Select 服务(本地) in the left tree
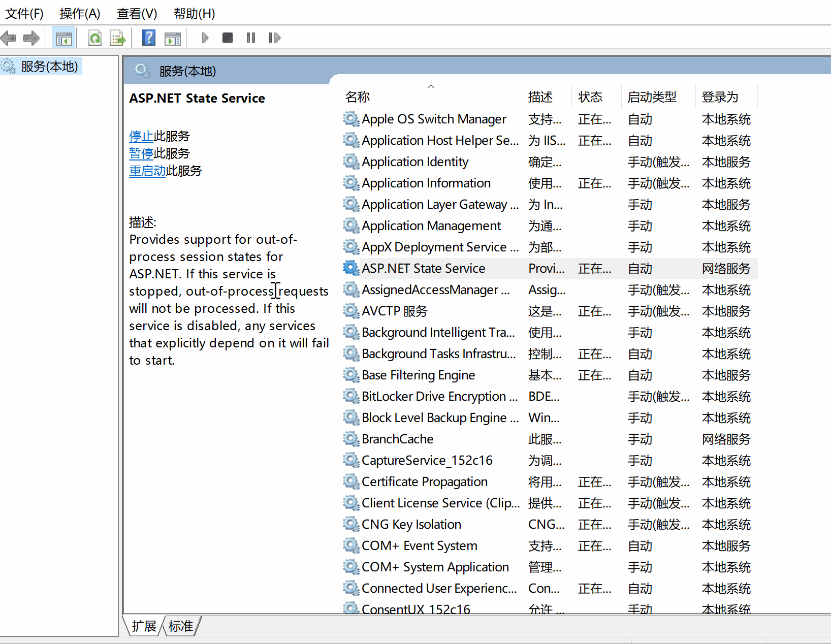Screen dimensions: 831x644 (49, 67)
